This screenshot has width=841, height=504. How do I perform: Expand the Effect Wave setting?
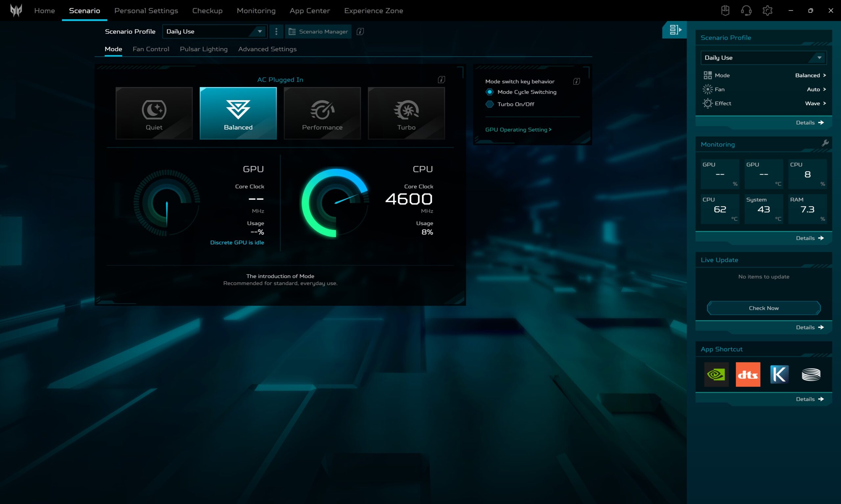click(815, 103)
